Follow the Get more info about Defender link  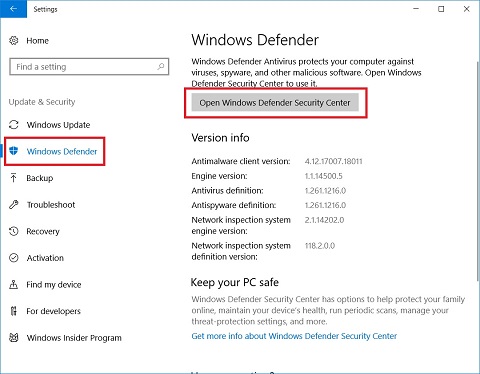[x=294, y=336]
